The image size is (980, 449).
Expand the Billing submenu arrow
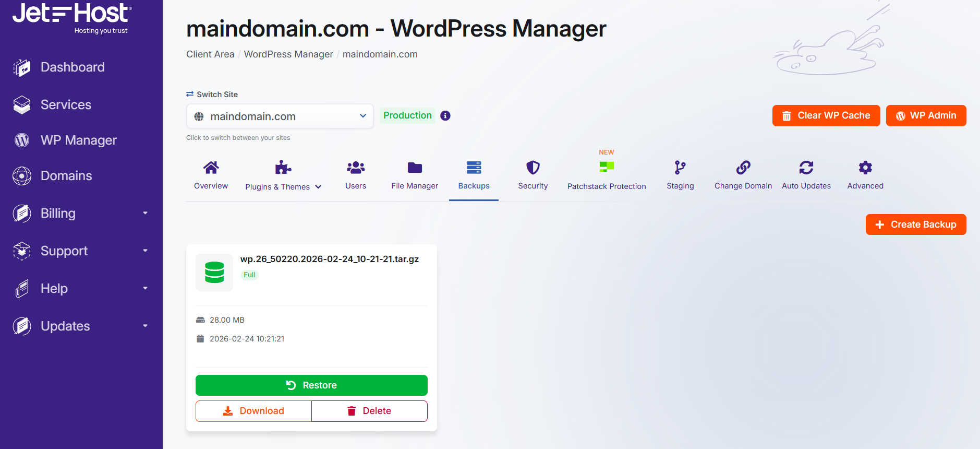click(146, 213)
